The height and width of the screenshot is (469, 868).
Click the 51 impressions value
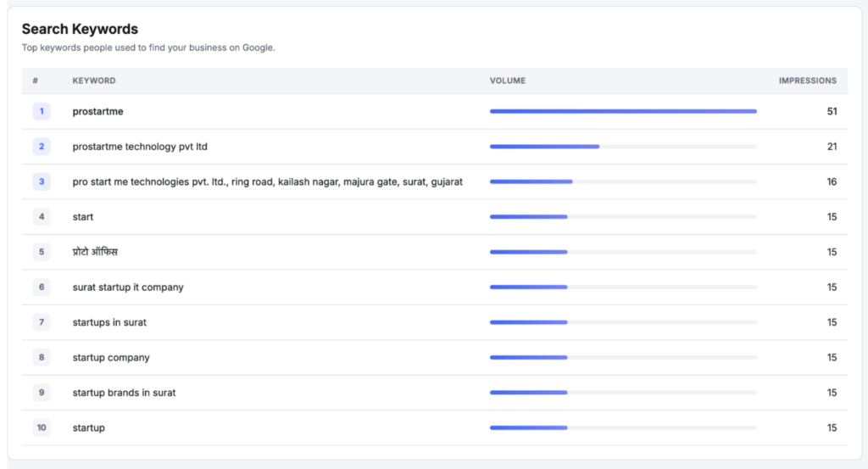[x=832, y=111]
